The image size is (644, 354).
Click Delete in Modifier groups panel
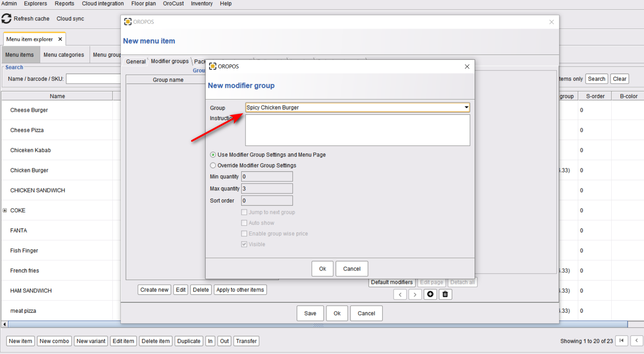201,290
